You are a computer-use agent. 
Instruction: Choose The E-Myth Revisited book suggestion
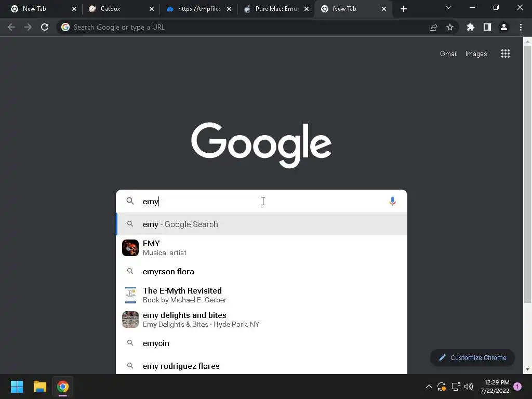point(261,295)
